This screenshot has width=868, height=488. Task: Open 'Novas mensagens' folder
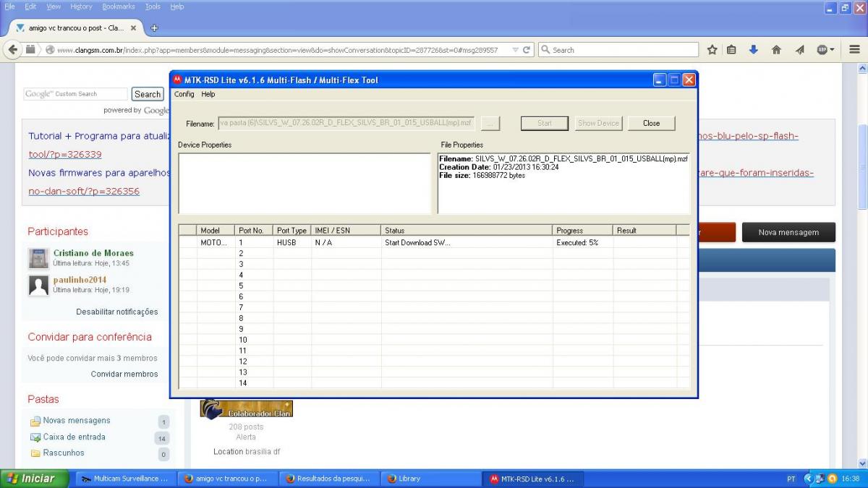click(77, 420)
